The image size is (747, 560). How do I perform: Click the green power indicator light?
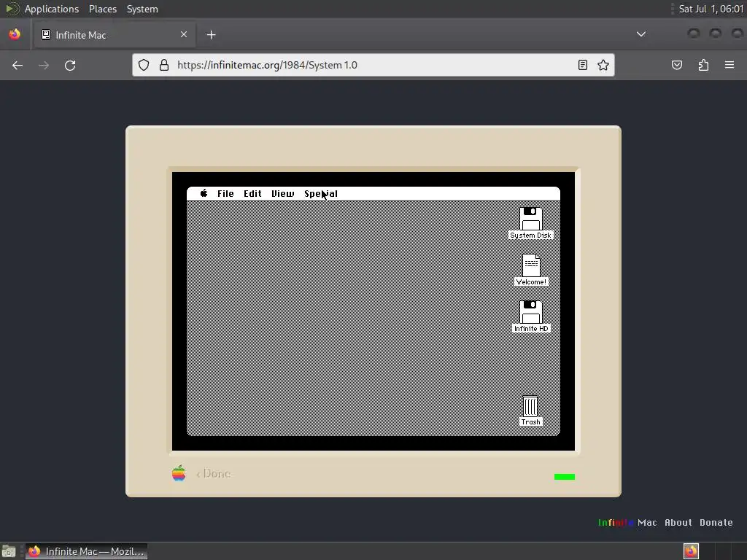tap(565, 477)
